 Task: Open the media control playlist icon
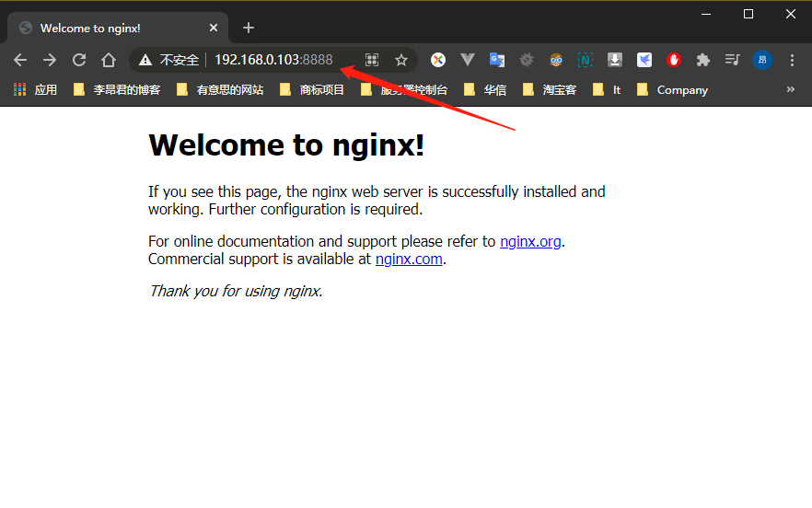coord(732,60)
